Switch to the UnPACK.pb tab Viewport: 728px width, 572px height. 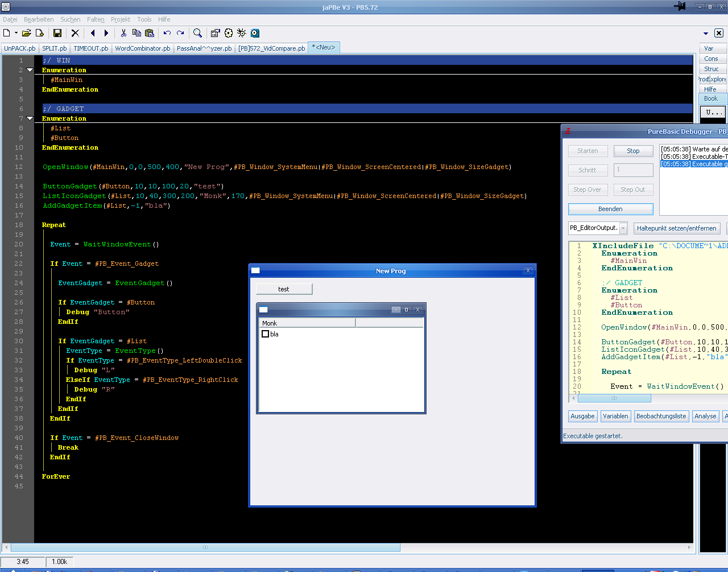pyautogui.click(x=19, y=48)
